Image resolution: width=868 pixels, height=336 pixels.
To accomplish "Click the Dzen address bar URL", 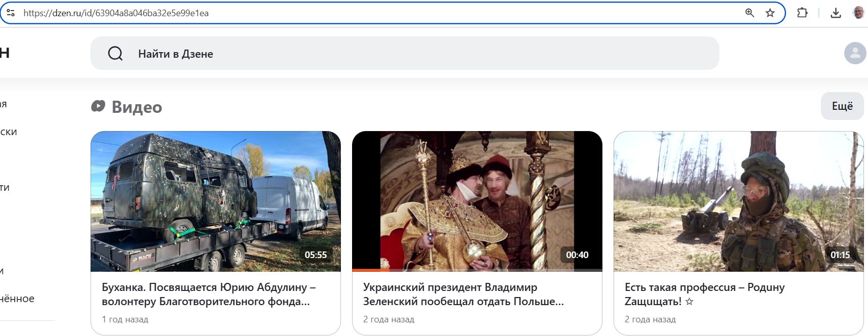I will point(116,13).
